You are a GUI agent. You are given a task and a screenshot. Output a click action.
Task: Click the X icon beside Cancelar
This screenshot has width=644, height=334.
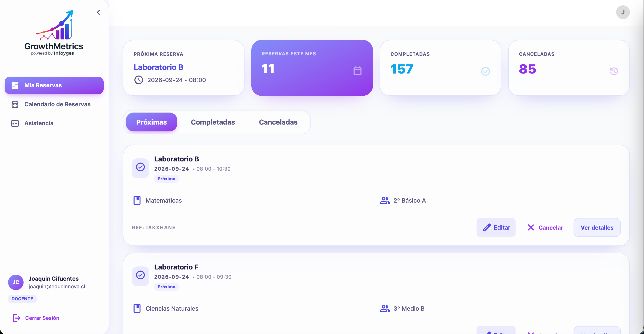(531, 227)
